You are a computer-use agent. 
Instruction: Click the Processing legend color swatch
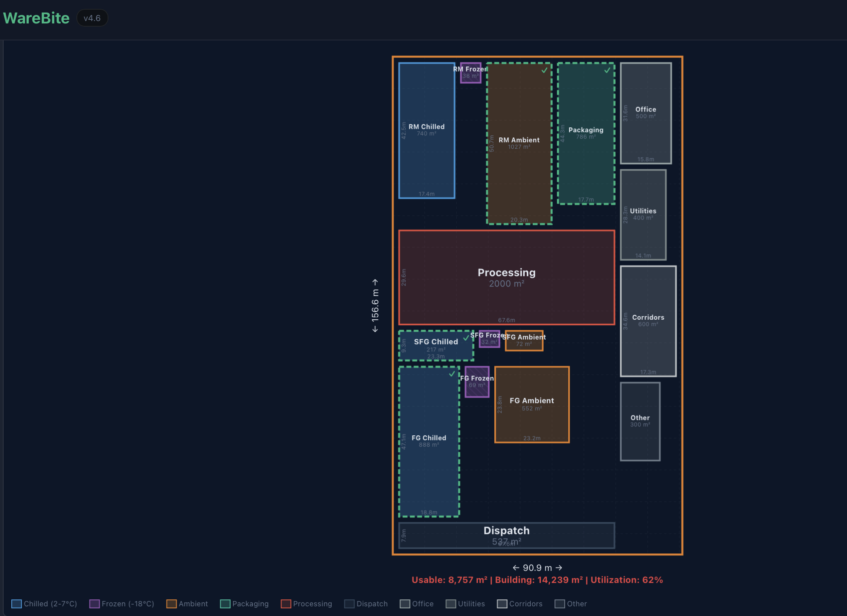(x=286, y=603)
